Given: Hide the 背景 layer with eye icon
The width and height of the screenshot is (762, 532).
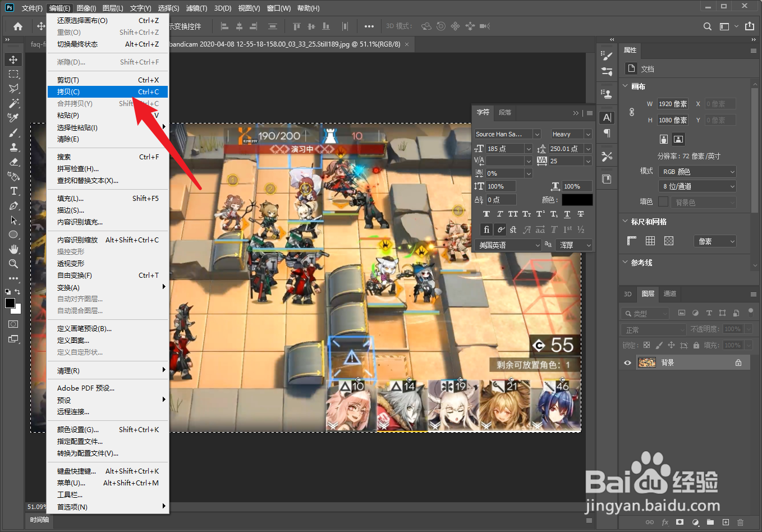Looking at the screenshot, I should click(627, 363).
